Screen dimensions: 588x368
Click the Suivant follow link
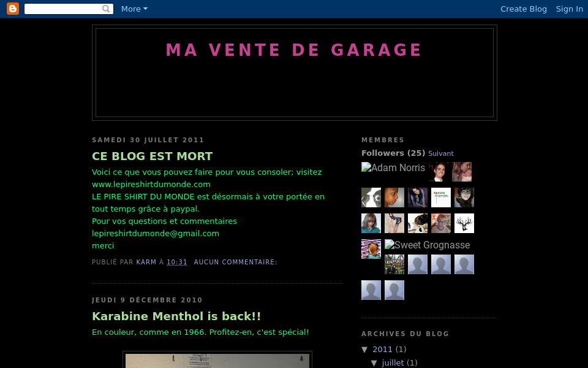pos(441,153)
